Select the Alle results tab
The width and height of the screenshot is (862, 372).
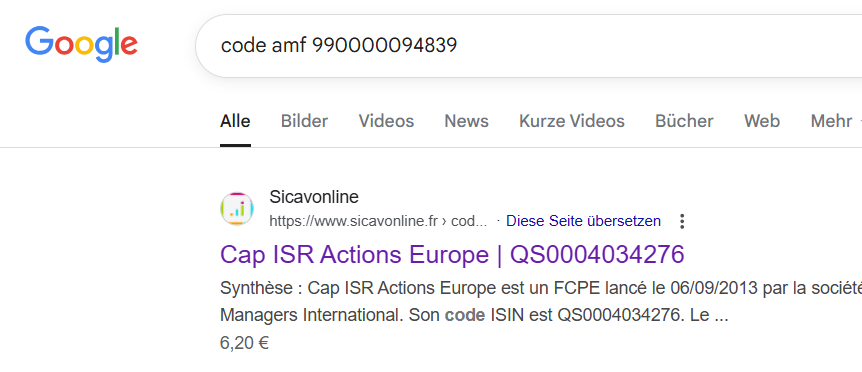(x=235, y=121)
